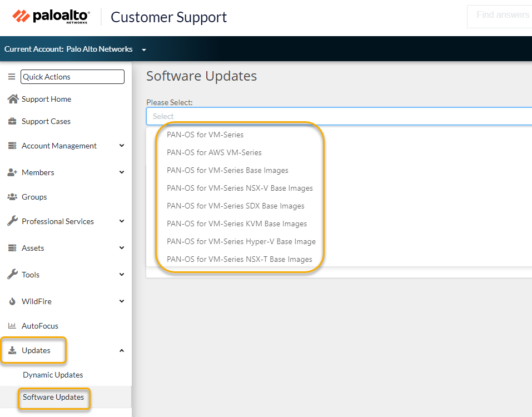Click the Professional Services wrench icon
Image resolution: width=532 pixels, height=417 pixels.
coord(12,221)
